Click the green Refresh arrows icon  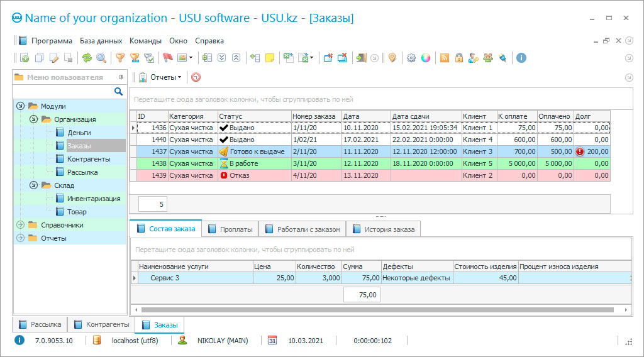87,58
